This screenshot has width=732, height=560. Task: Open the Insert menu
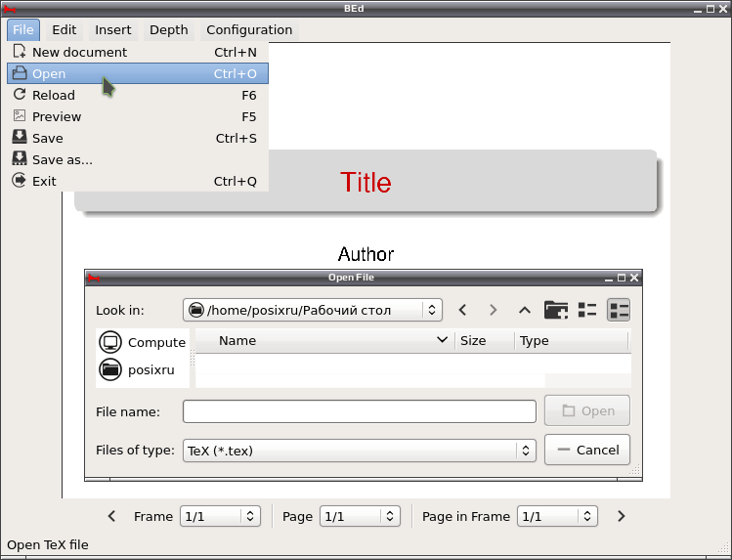[x=113, y=30]
